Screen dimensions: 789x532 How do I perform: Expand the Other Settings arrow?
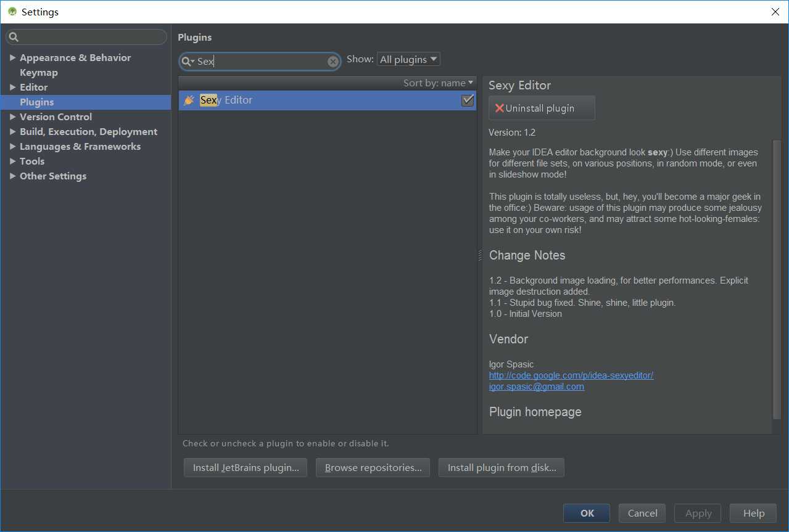pyautogui.click(x=13, y=176)
